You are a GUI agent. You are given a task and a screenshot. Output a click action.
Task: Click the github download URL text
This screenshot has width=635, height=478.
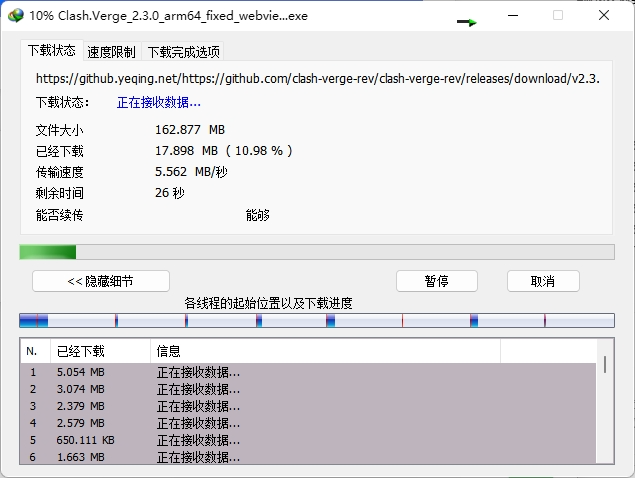[317, 78]
